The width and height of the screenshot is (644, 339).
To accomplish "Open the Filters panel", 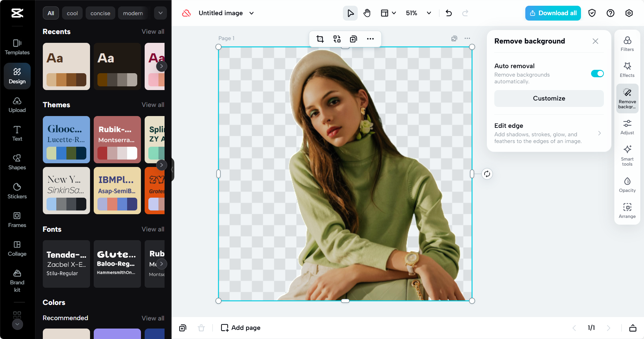I will [627, 44].
